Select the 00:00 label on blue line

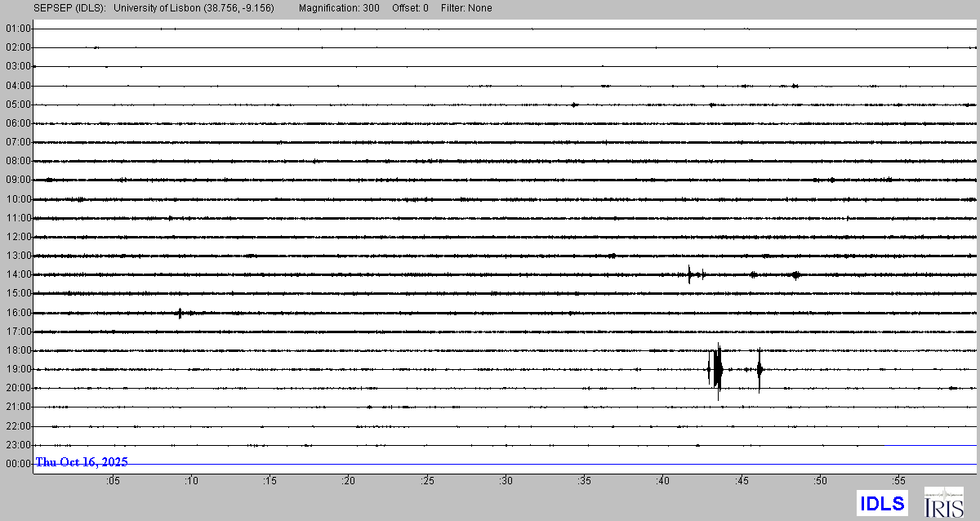(x=18, y=464)
